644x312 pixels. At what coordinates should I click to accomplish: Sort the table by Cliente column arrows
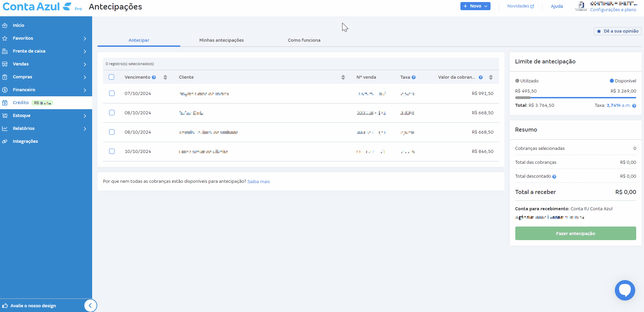tap(343, 77)
